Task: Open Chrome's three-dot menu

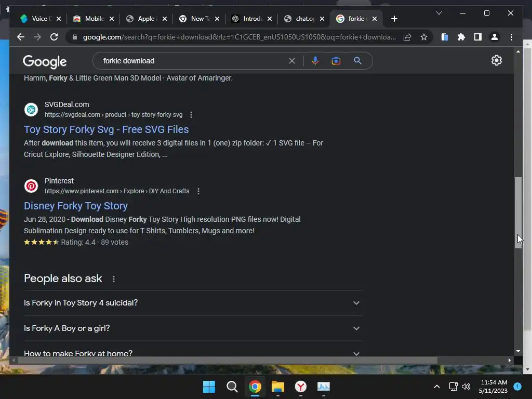Action: coord(511,37)
